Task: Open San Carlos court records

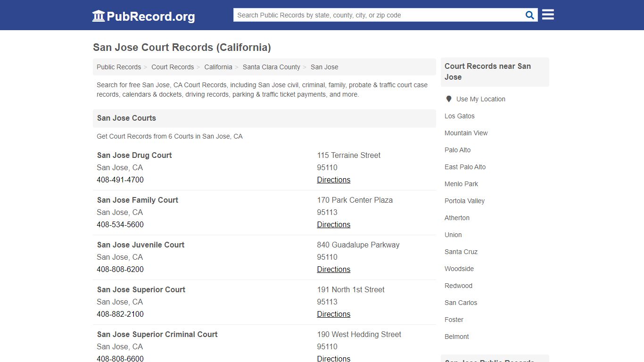Action: 461,303
